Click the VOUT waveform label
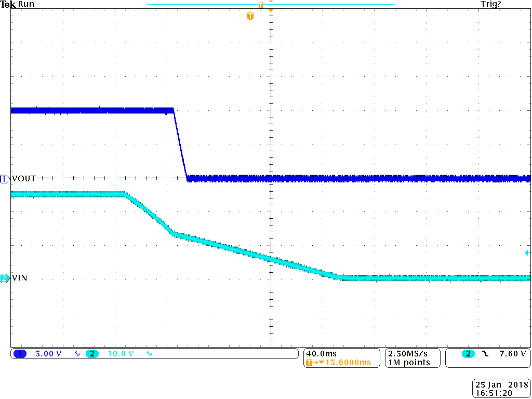 click(23, 178)
